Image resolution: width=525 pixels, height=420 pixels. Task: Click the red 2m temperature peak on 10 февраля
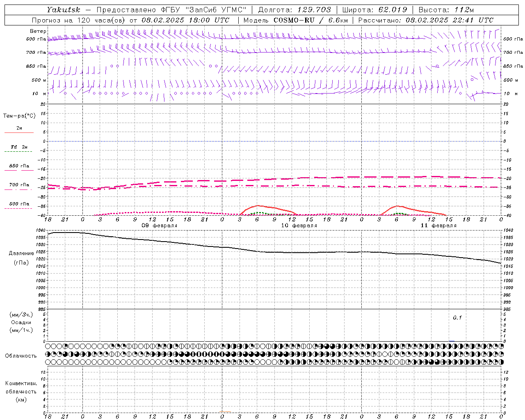pos(258,205)
